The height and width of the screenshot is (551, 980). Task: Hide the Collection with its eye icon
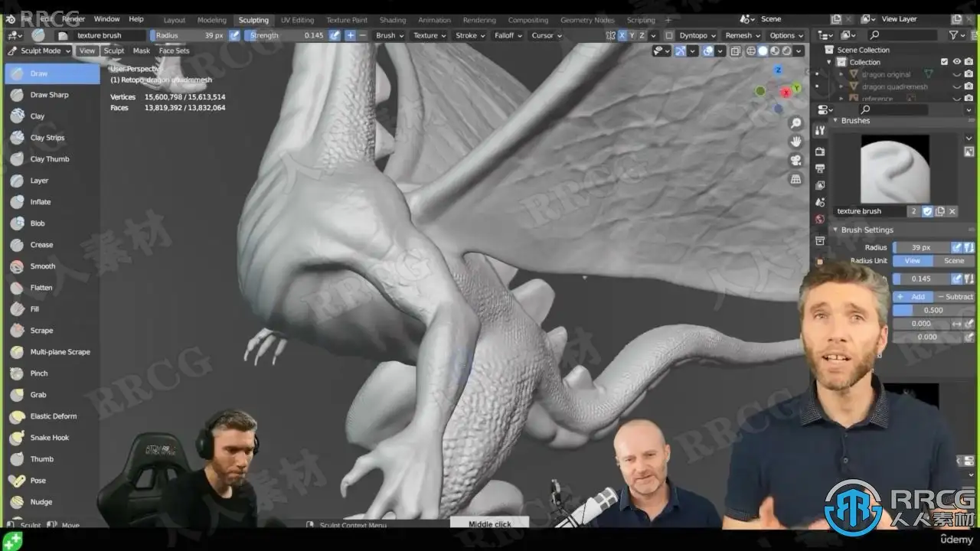coord(956,62)
